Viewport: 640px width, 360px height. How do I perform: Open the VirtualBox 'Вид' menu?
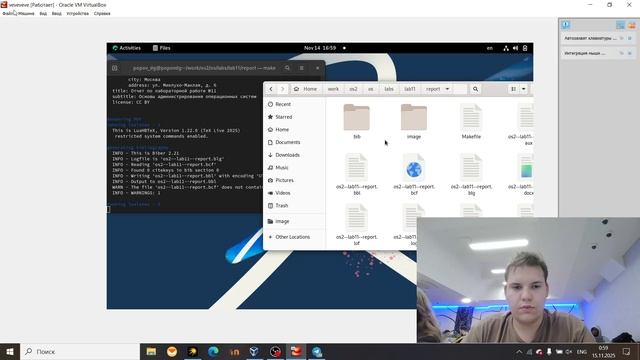[43, 13]
